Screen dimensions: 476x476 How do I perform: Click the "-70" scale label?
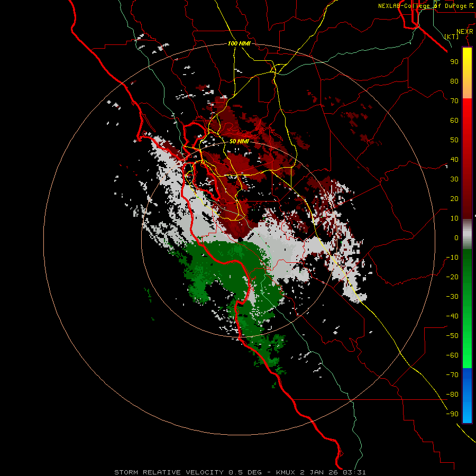tap(452, 375)
